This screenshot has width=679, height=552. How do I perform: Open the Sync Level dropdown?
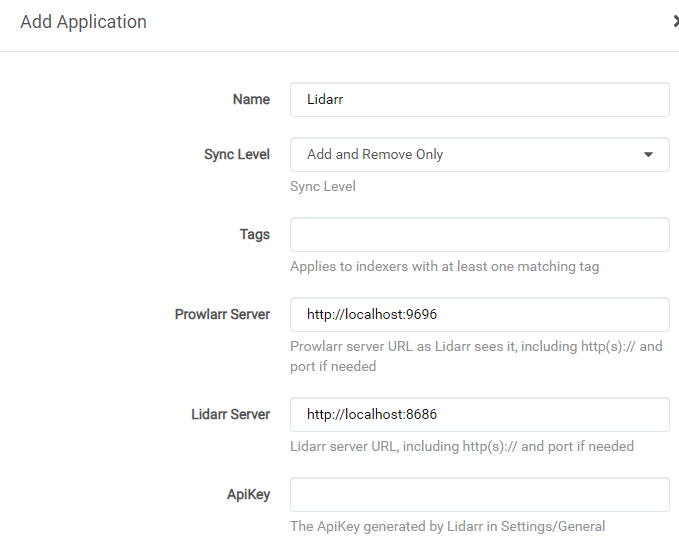[x=480, y=155]
